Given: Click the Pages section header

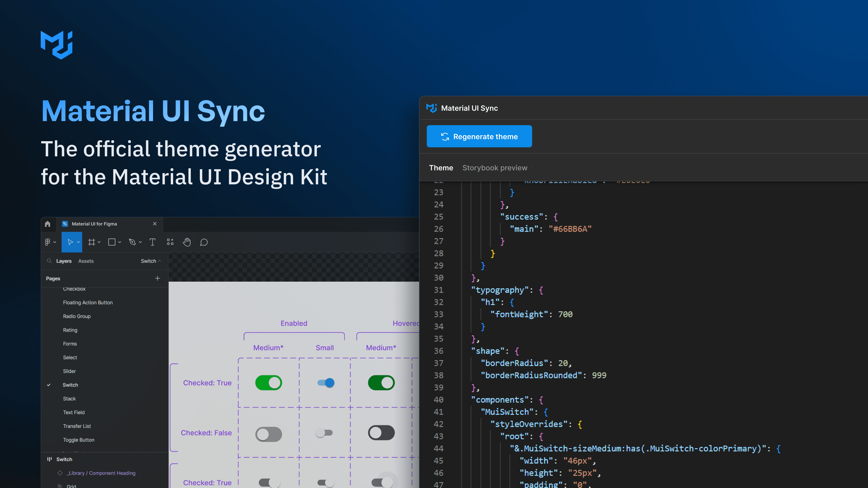Looking at the screenshot, I should point(53,279).
